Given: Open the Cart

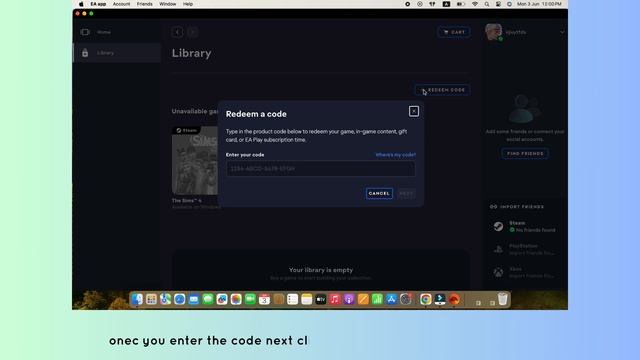Looking at the screenshot, I should tap(454, 32).
